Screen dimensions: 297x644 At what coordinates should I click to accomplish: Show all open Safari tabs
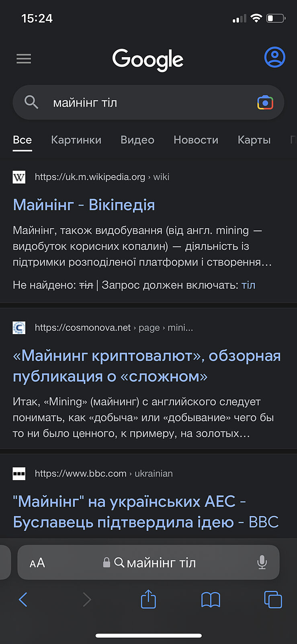(273, 600)
